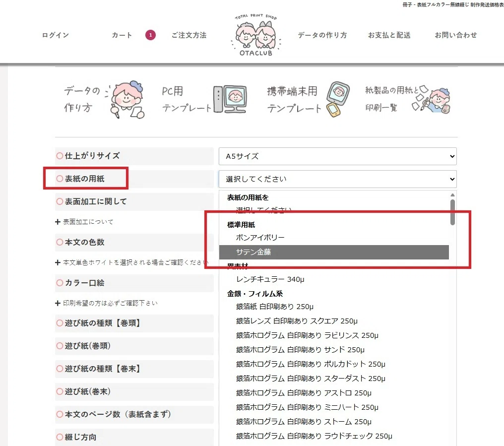The width and height of the screenshot is (504, 446).
Task: Expand 本文単色ホワイトを選択される場合 note
Action: [131, 262]
